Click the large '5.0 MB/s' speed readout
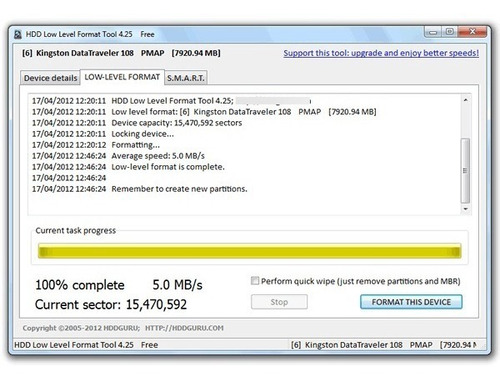 pos(177,285)
